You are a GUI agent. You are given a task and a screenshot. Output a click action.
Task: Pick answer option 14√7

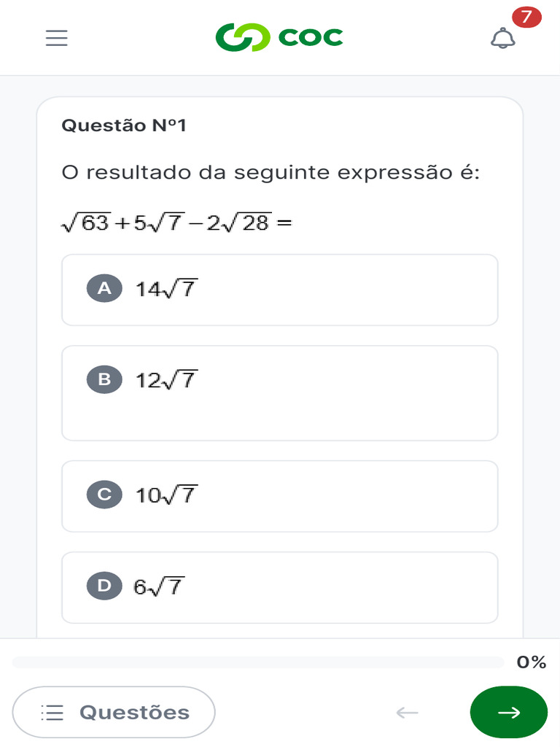tap(166, 289)
